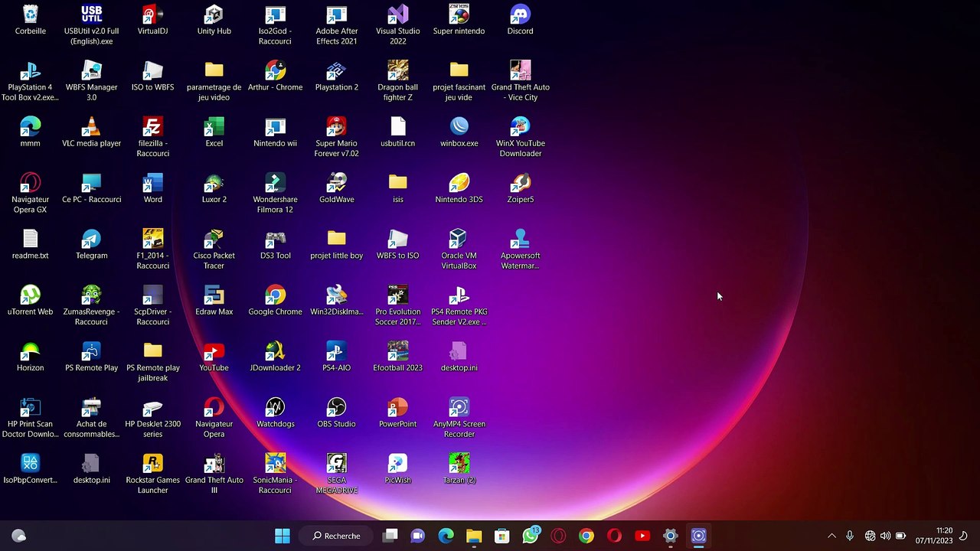Screen dimensions: 980x551
Task: Open Task View from the taskbar
Action: [x=390, y=536]
